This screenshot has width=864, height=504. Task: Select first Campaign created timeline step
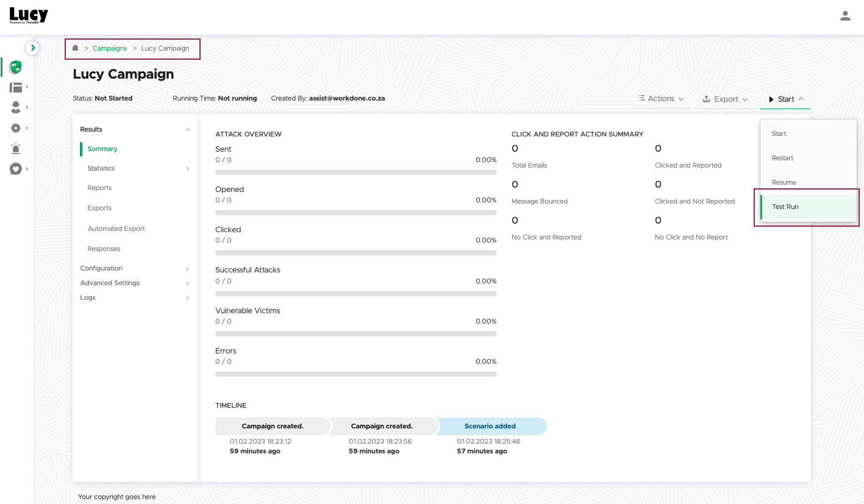coord(273,426)
